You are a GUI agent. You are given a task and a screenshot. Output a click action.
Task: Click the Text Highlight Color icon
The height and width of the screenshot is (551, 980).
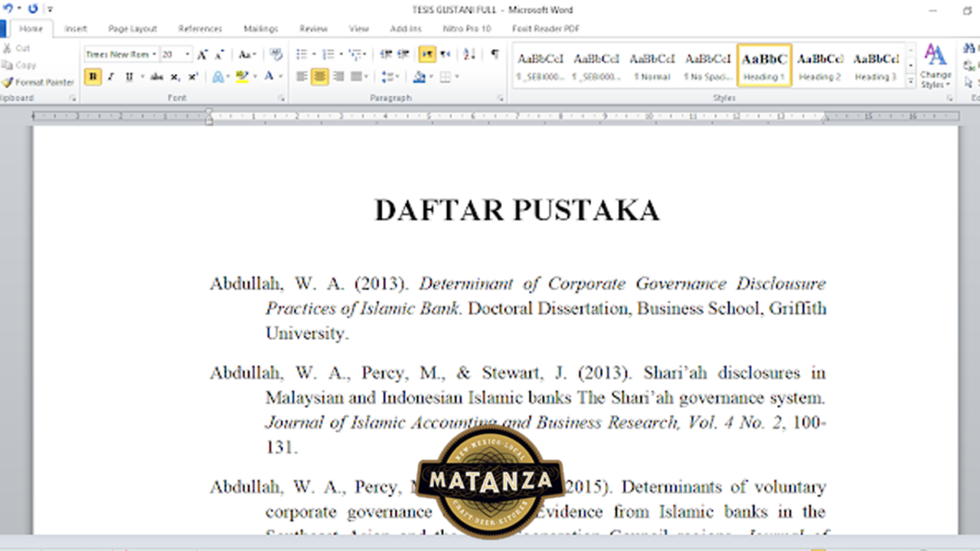click(x=242, y=77)
